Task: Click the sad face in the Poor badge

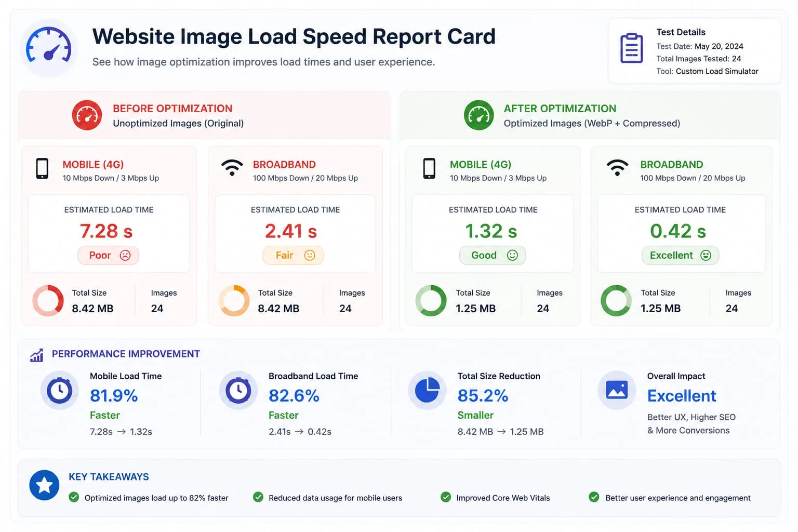Action: tap(125, 255)
